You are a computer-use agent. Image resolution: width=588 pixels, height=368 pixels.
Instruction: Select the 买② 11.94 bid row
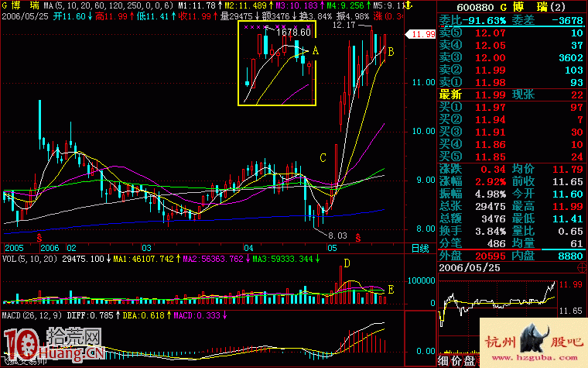[x=511, y=120]
